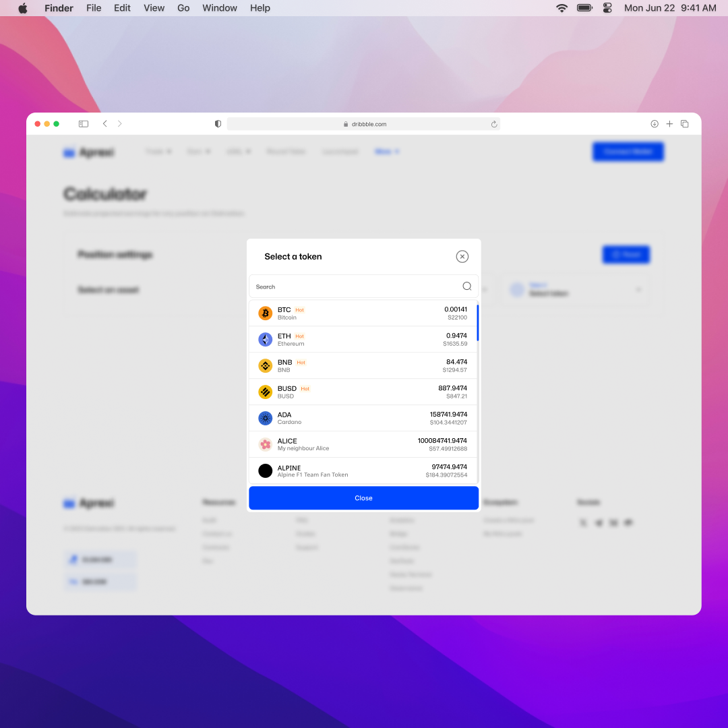Select the Cardano ADA icon
Image resolution: width=728 pixels, height=728 pixels.
coord(265,418)
